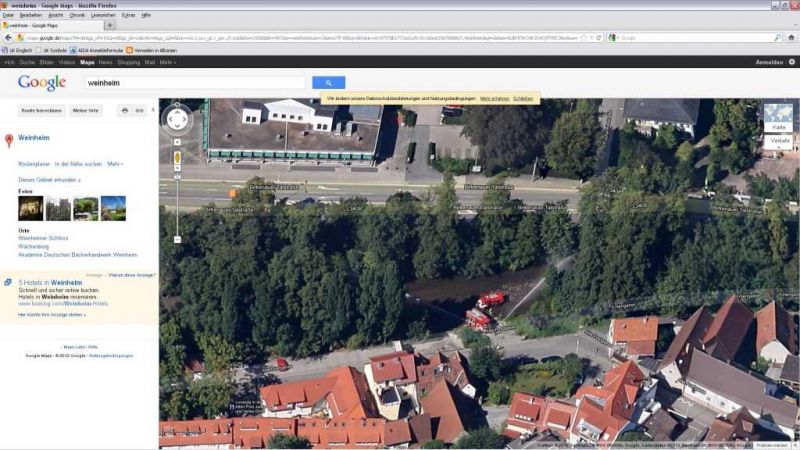The height and width of the screenshot is (450, 800).
Task: Click the browser back arrow button
Action: 7,38
